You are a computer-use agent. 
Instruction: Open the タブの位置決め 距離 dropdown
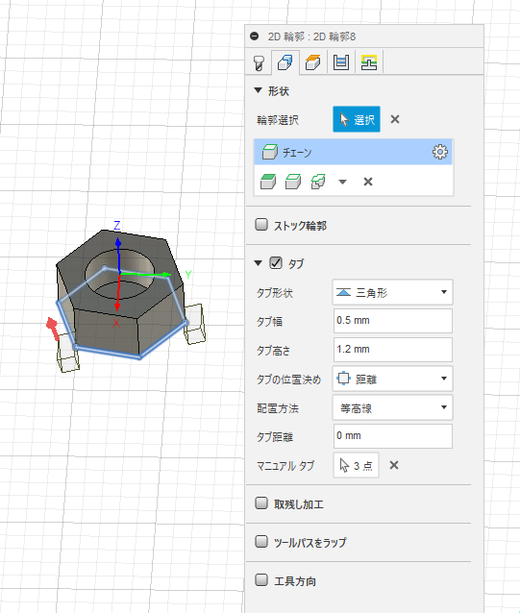393,378
